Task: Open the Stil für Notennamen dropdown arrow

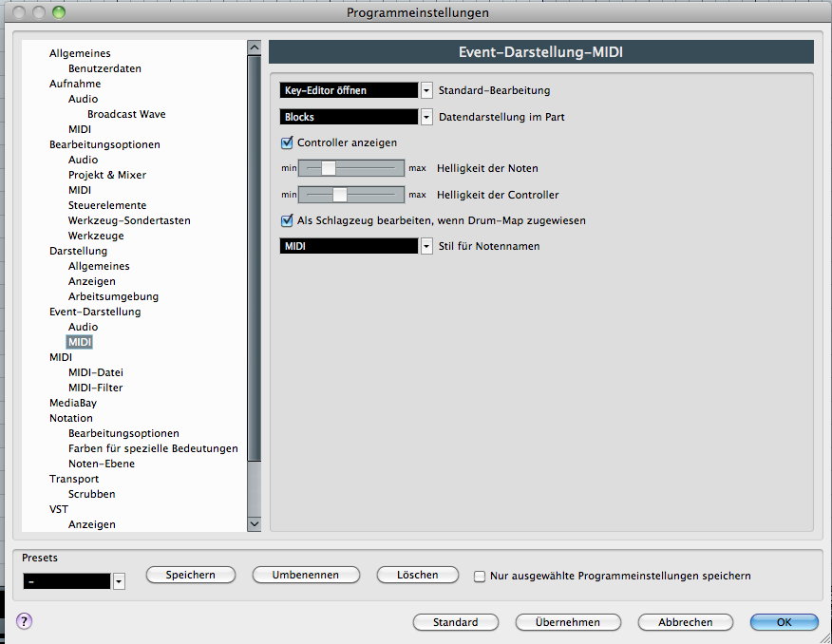Action: [x=426, y=247]
